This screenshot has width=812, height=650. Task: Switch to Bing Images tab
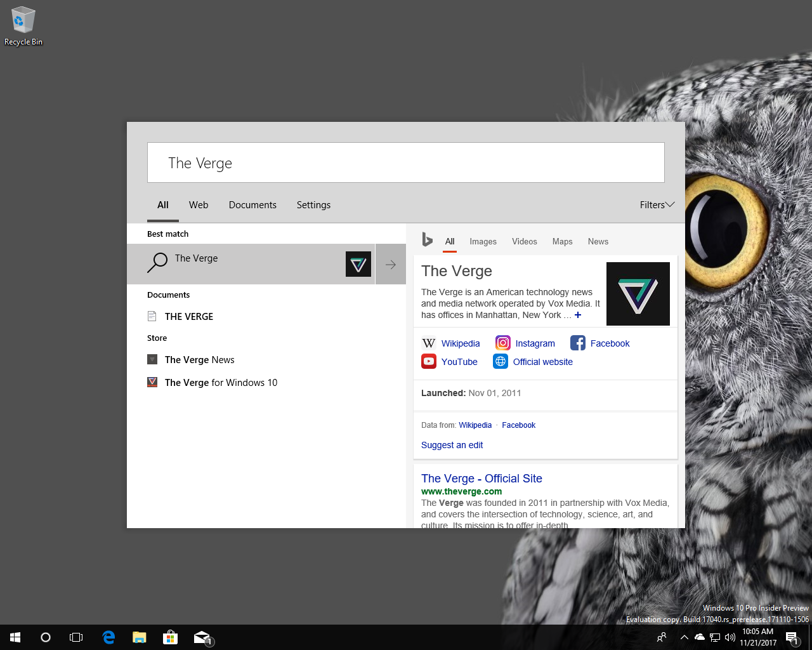pos(483,242)
